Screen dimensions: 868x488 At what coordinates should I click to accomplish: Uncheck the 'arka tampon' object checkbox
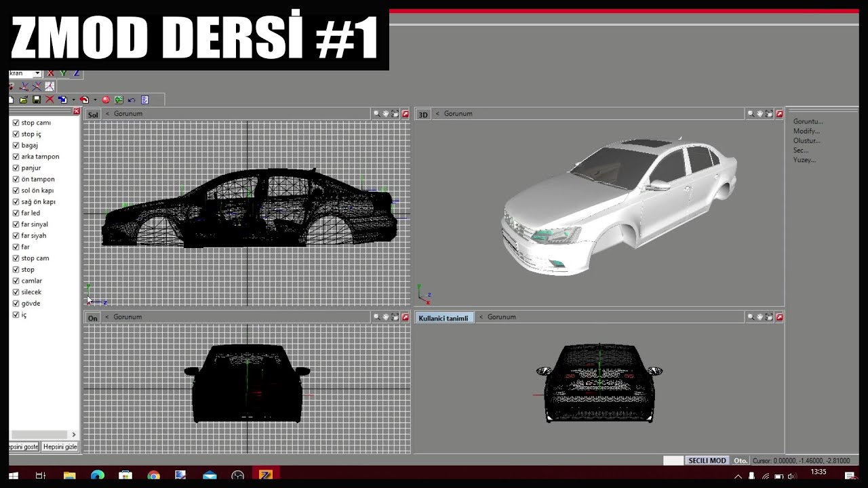pos(16,157)
